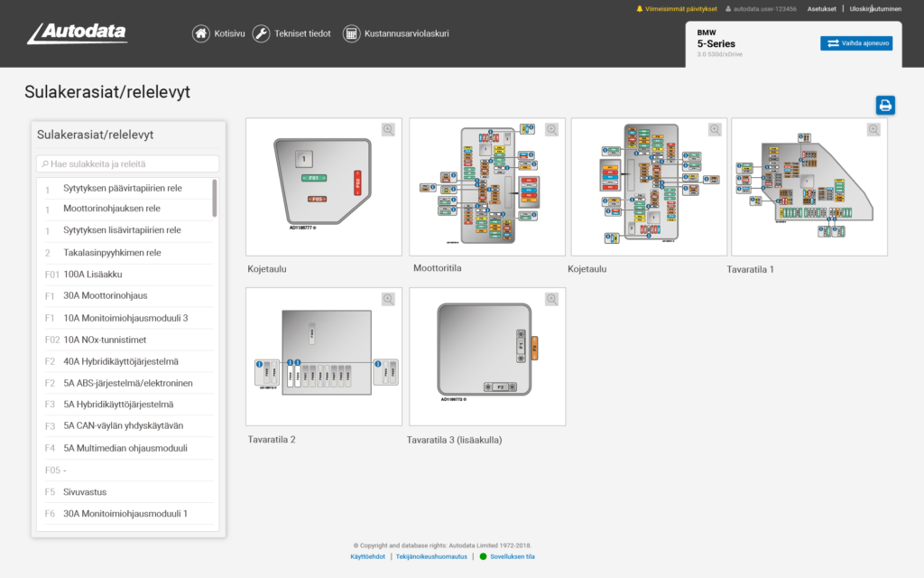Zoom in the Moottoritila diagram
924x578 pixels.
click(x=551, y=129)
